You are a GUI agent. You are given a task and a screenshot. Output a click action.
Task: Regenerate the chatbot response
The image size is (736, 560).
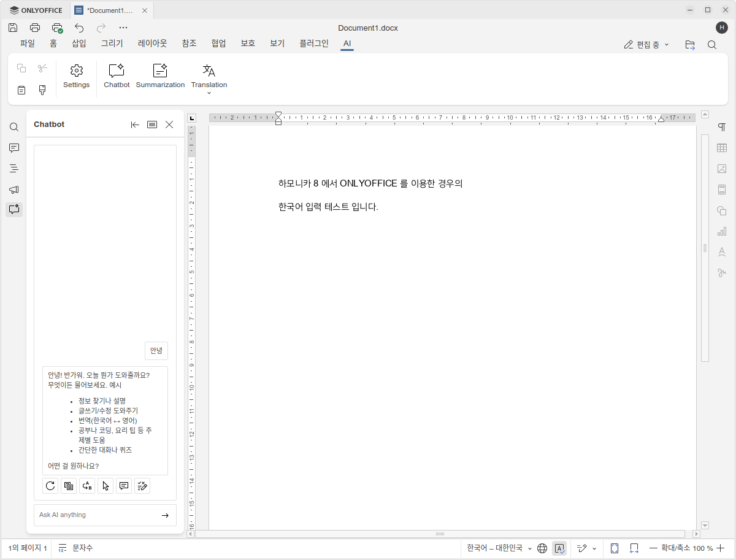(x=50, y=486)
